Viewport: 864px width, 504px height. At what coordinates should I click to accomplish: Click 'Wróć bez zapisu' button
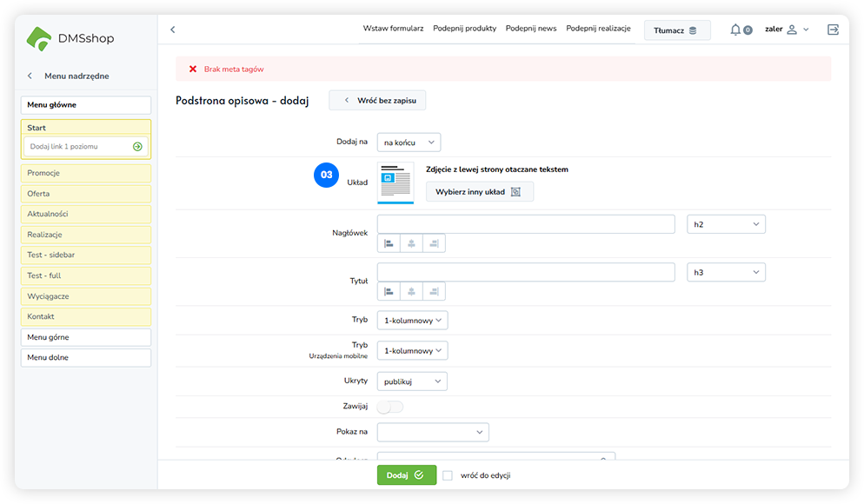point(377,101)
